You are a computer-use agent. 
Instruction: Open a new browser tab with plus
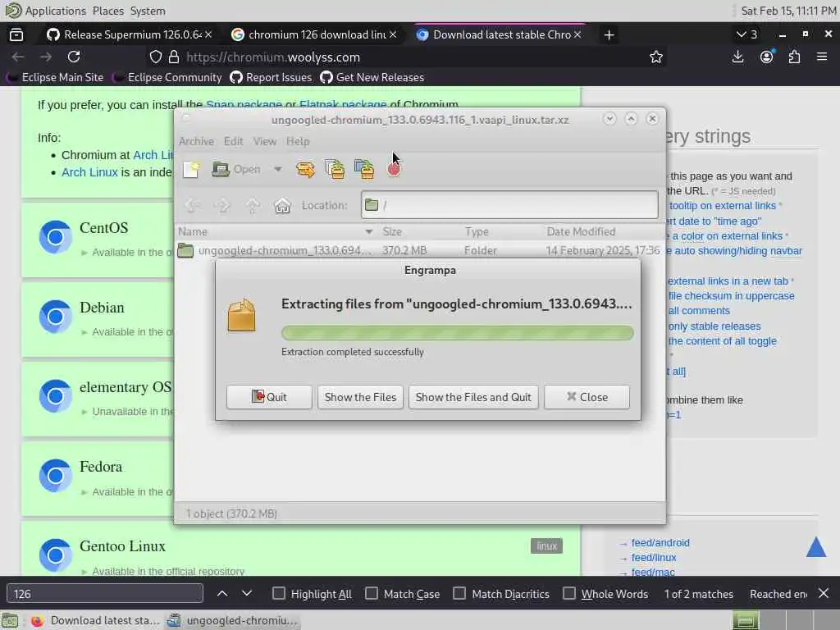pos(609,34)
